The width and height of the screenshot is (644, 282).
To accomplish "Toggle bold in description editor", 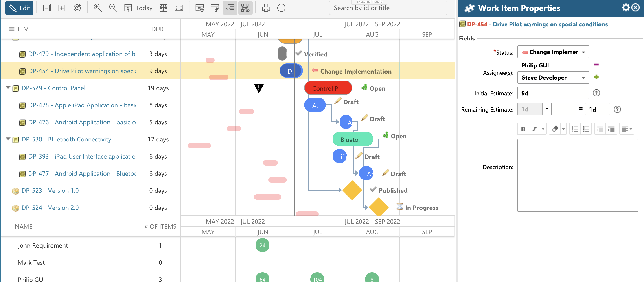I will pos(523,129).
